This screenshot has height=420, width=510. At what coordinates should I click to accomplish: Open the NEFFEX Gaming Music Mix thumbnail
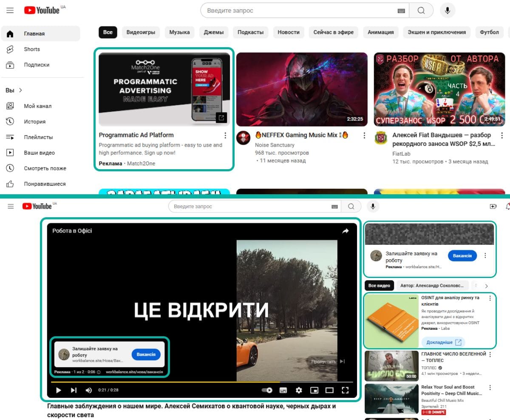click(x=302, y=89)
